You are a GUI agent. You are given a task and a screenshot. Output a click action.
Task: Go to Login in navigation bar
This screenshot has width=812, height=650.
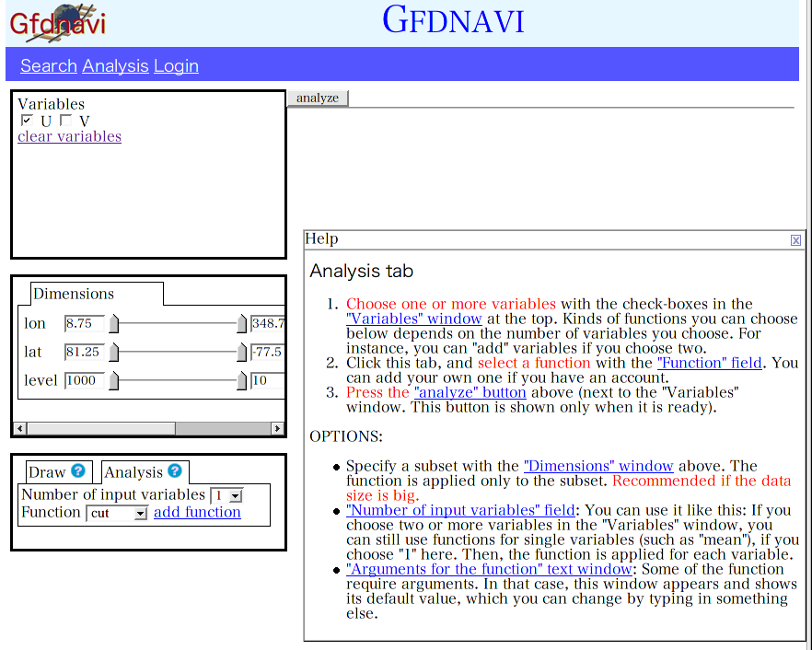point(176,65)
